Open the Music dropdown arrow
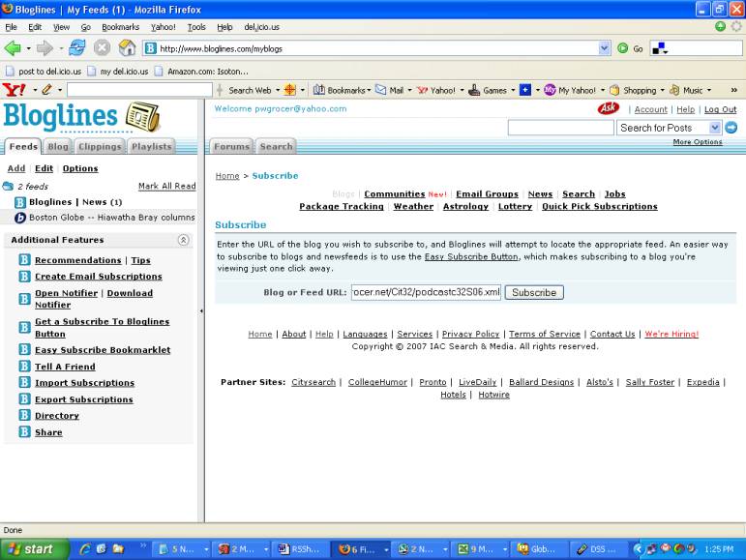 (x=709, y=90)
